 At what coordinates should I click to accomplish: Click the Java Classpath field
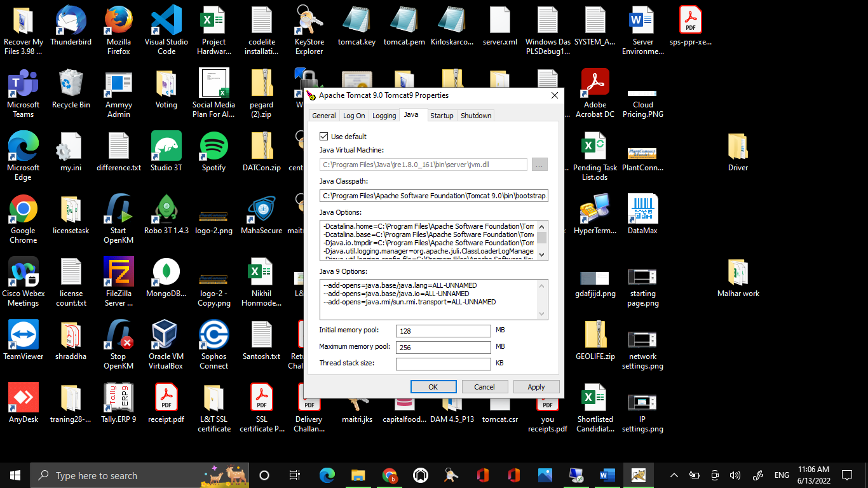click(x=434, y=196)
